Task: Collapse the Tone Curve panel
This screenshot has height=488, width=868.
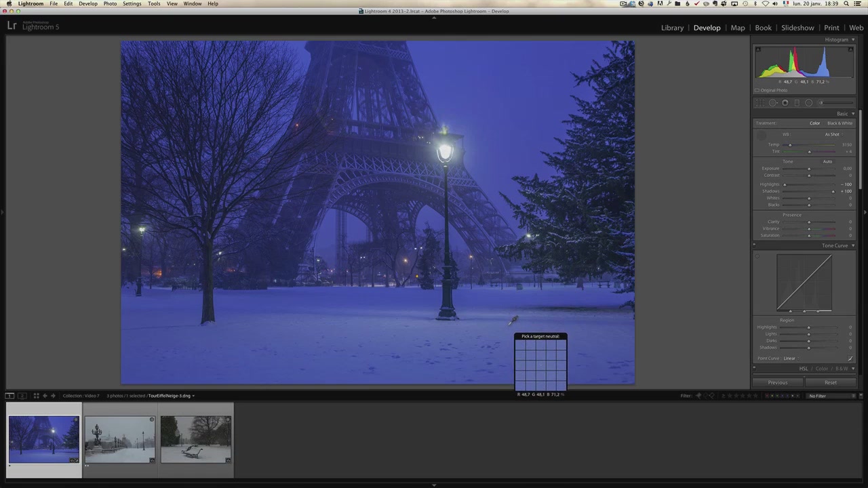Action: pyautogui.click(x=853, y=245)
